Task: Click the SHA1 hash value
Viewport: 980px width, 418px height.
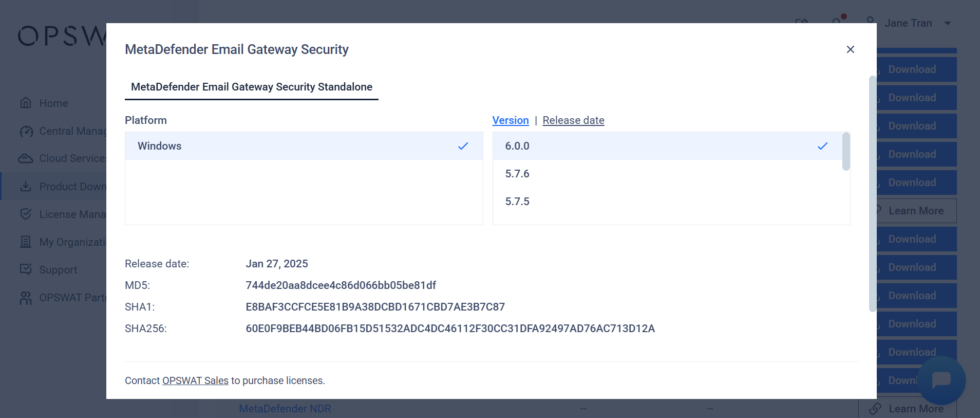Action: 375,307
